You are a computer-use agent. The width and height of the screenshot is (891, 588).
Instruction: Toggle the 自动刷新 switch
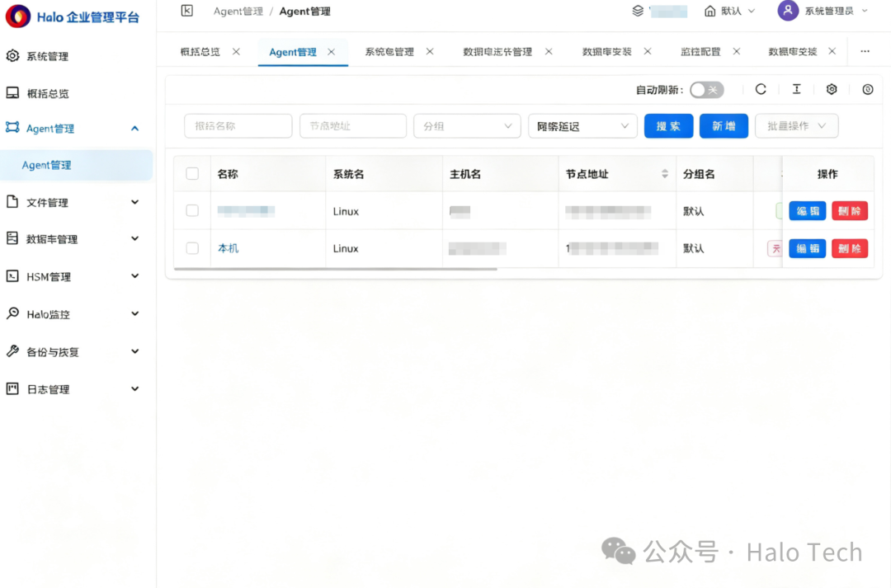tap(707, 90)
